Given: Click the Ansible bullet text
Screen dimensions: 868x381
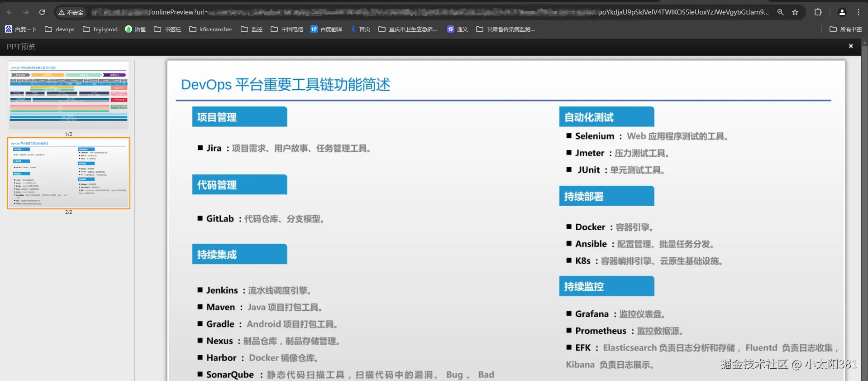Looking at the screenshot, I should [640, 244].
